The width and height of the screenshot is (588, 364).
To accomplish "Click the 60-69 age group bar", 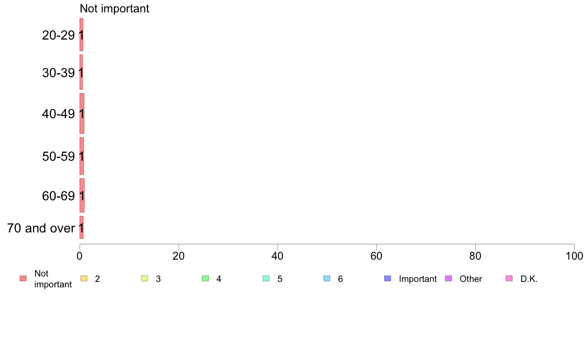I will 82,195.
